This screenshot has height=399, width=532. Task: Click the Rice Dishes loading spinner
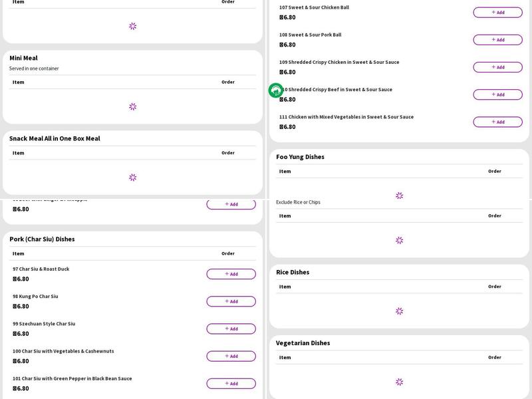(x=399, y=311)
